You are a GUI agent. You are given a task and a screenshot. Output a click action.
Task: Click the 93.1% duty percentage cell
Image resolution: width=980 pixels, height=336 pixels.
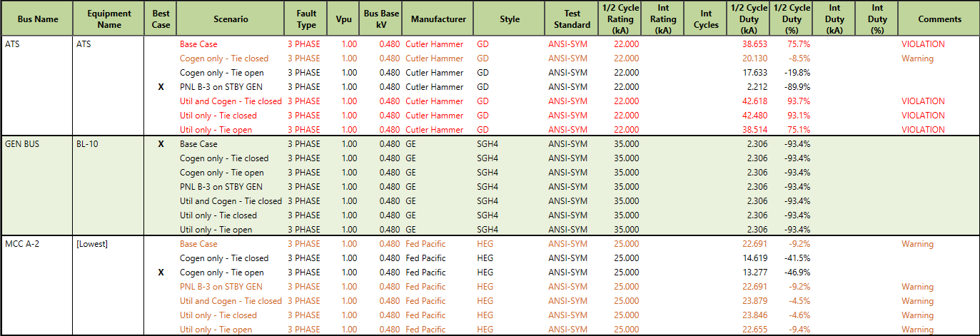(x=797, y=116)
